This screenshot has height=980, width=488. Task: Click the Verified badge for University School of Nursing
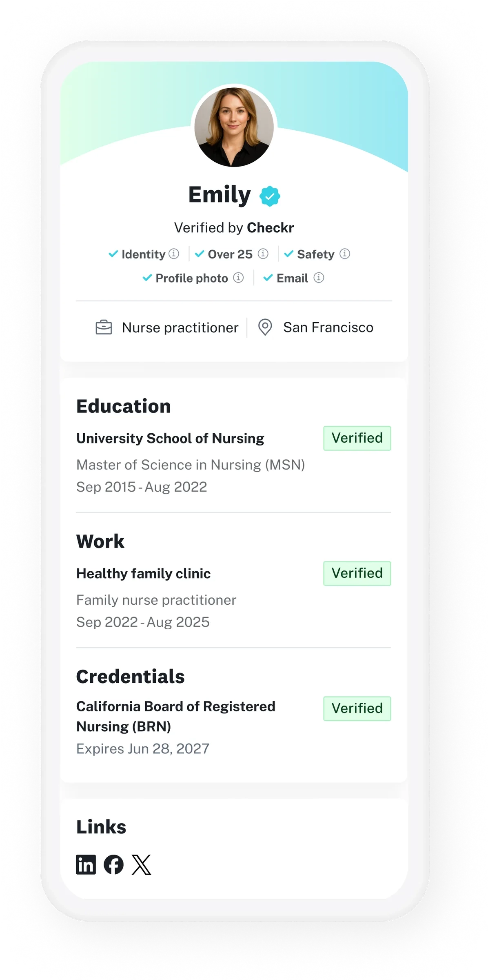[x=357, y=438]
